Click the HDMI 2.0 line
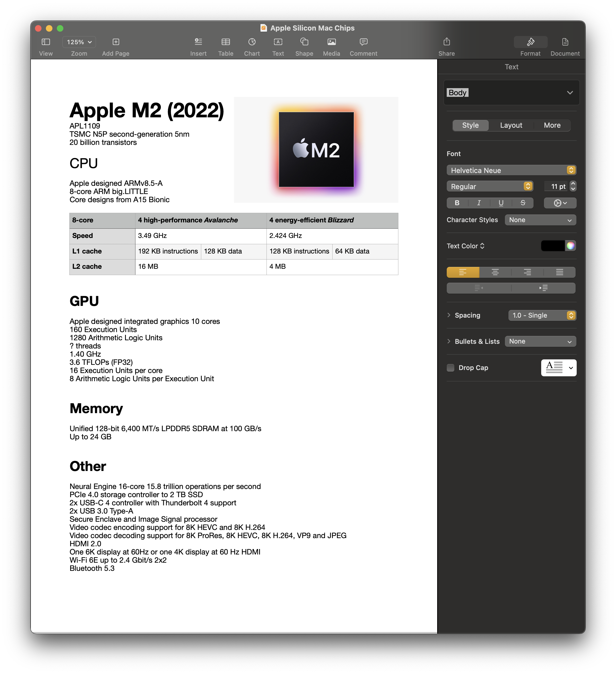 (85, 543)
